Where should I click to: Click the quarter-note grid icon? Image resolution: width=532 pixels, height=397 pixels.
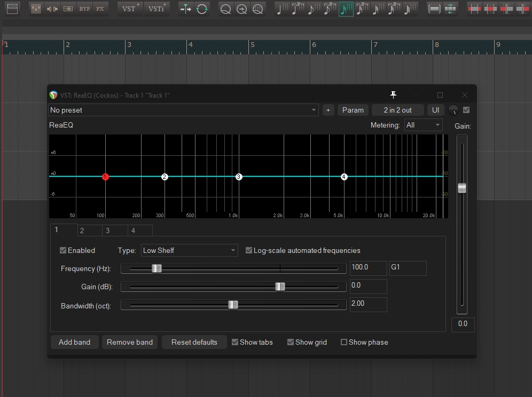pyautogui.click(x=281, y=9)
